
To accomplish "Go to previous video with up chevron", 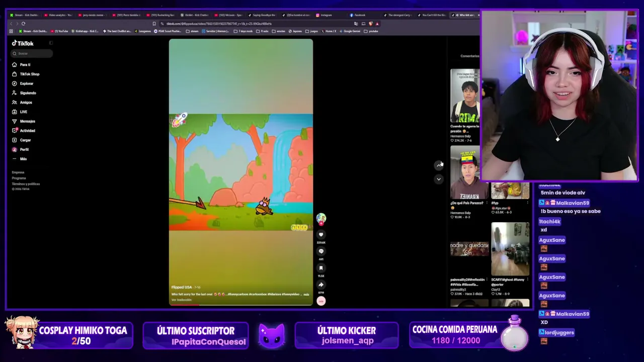I will [x=439, y=165].
